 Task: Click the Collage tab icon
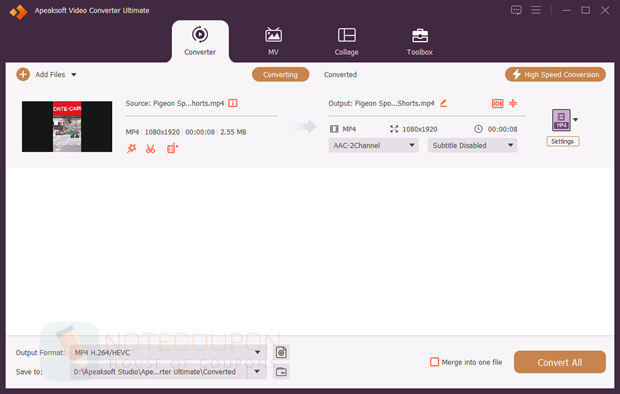(x=346, y=35)
